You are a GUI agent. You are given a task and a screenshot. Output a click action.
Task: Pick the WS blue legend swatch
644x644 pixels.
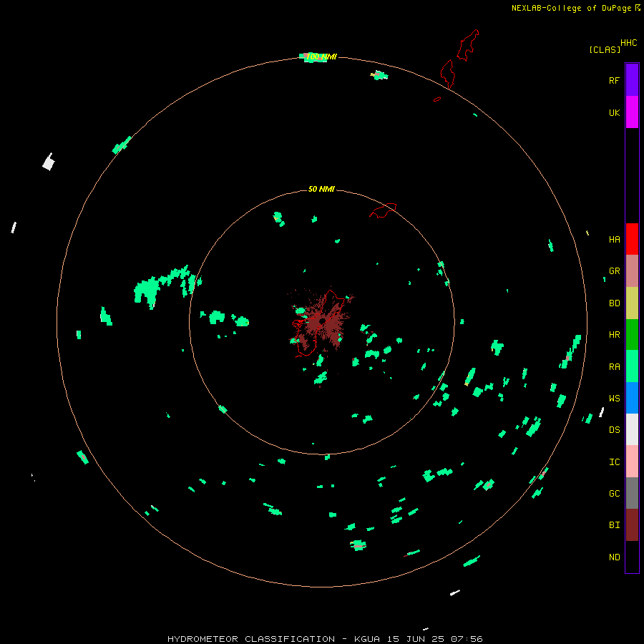tap(632, 398)
